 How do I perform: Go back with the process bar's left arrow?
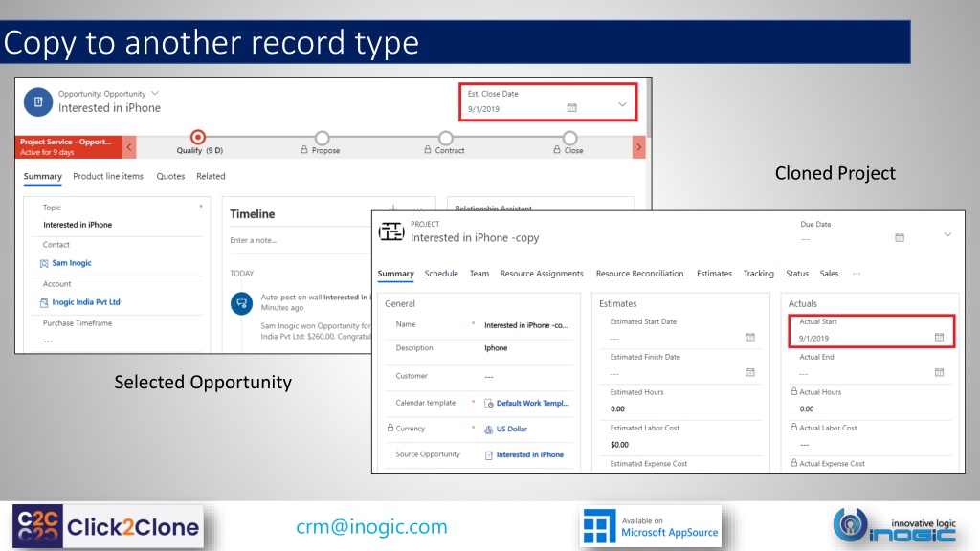(x=129, y=147)
